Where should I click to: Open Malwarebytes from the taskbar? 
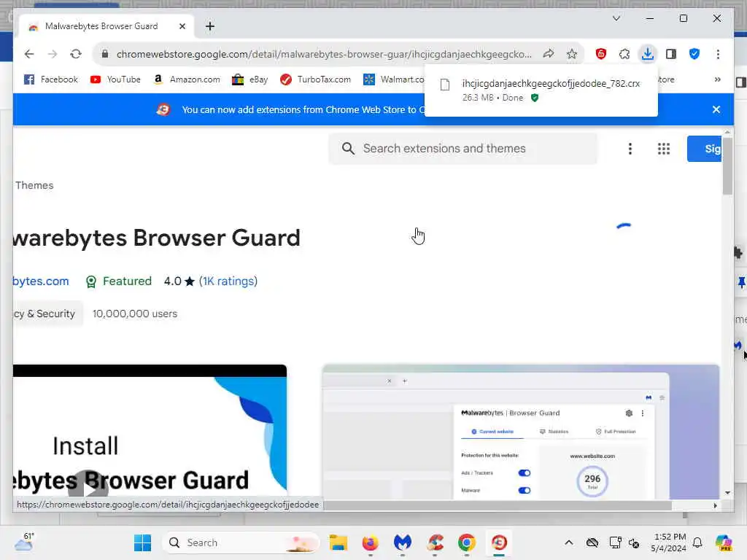pyautogui.click(x=402, y=542)
